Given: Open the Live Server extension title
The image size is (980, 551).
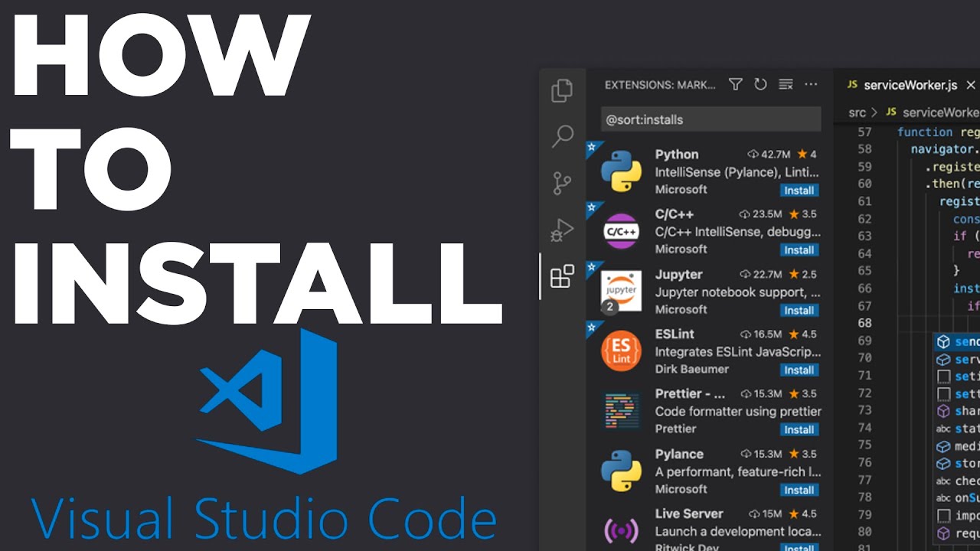Looking at the screenshot, I should pos(689,514).
